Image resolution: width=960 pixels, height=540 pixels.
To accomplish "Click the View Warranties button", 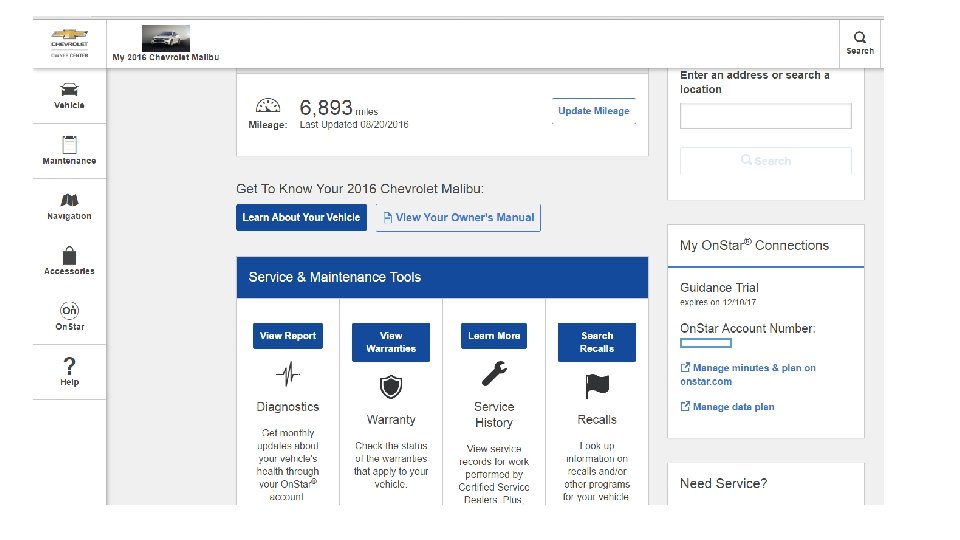I will [391, 342].
